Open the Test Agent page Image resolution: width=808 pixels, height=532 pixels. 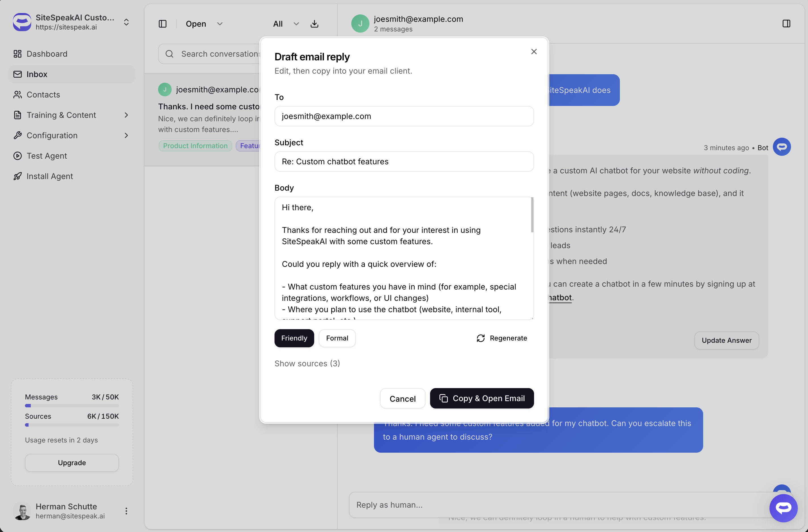[72, 156]
